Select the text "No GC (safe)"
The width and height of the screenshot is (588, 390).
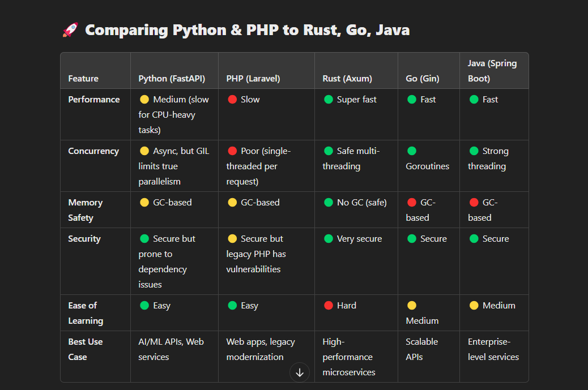362,203
